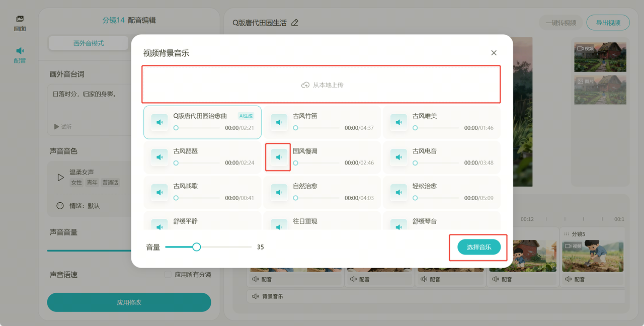Open the 画面 sidebar section
The image size is (644, 326).
point(20,23)
